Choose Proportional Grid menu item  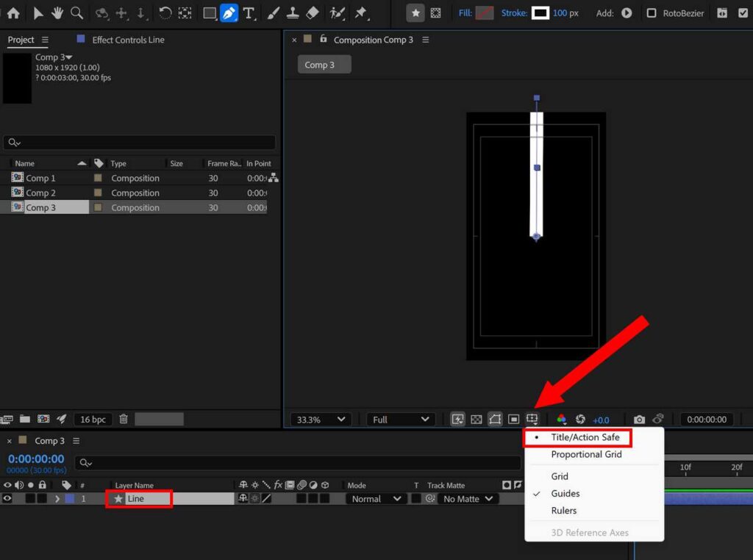coord(586,454)
